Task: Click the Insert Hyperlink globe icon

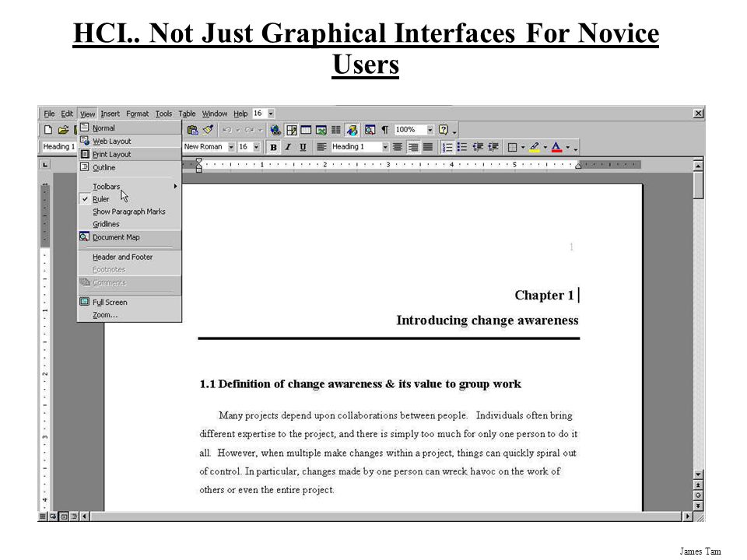Action: tap(275, 130)
